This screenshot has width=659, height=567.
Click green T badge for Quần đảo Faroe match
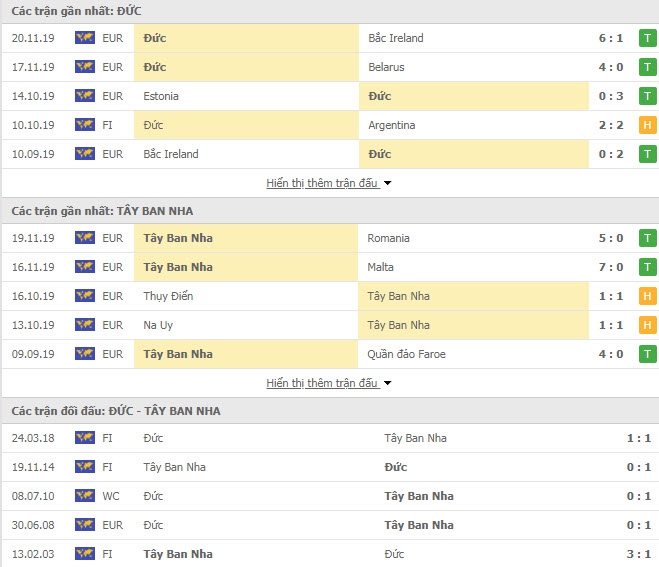(x=647, y=354)
